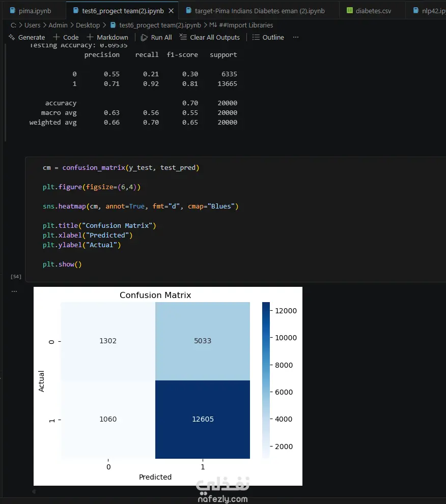Add a new Code cell
446x504 pixels.
(x=66, y=37)
